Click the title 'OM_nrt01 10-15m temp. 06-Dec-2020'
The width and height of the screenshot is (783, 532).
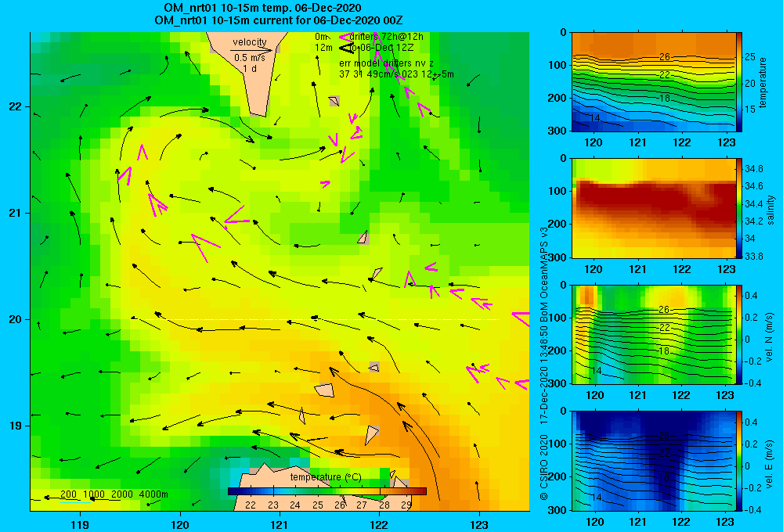[262, 8]
